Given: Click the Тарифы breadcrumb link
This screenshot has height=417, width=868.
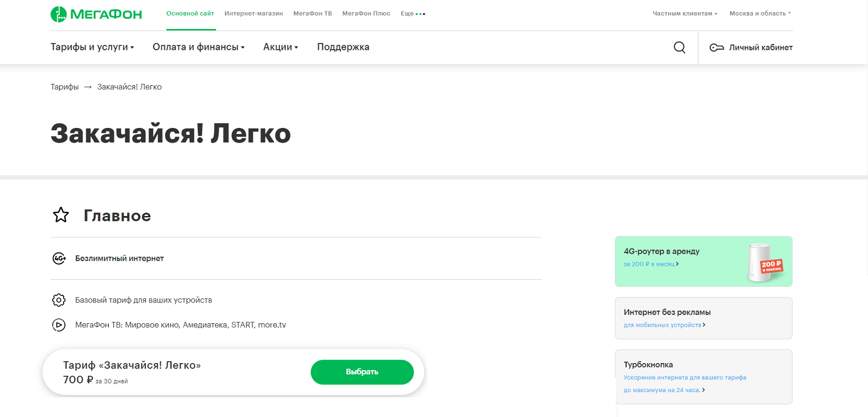Looking at the screenshot, I should [65, 87].
